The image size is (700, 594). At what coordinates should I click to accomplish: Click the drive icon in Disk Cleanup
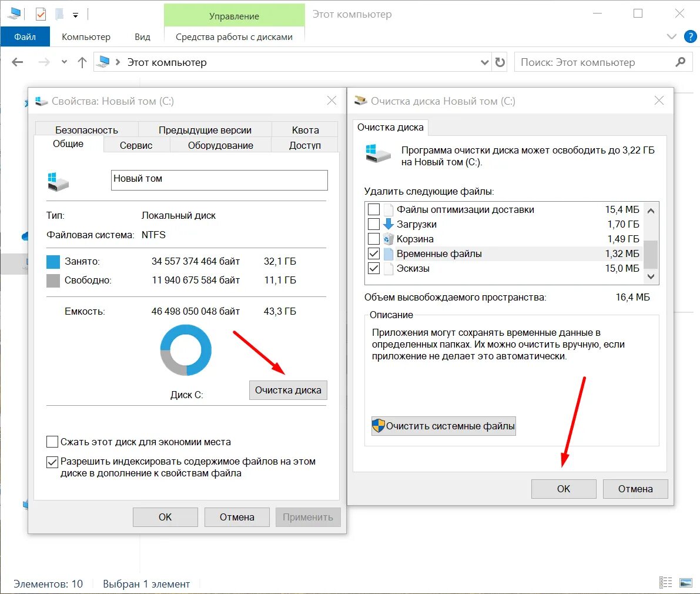click(378, 153)
